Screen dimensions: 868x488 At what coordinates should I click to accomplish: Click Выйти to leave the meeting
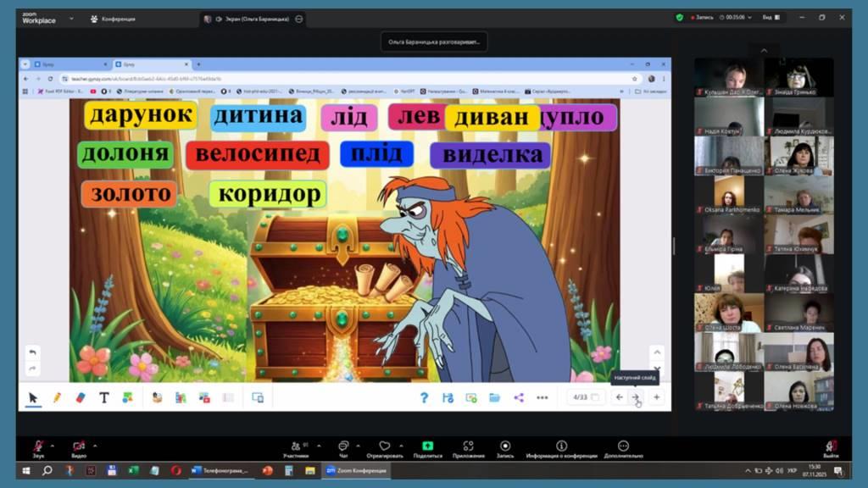click(831, 448)
